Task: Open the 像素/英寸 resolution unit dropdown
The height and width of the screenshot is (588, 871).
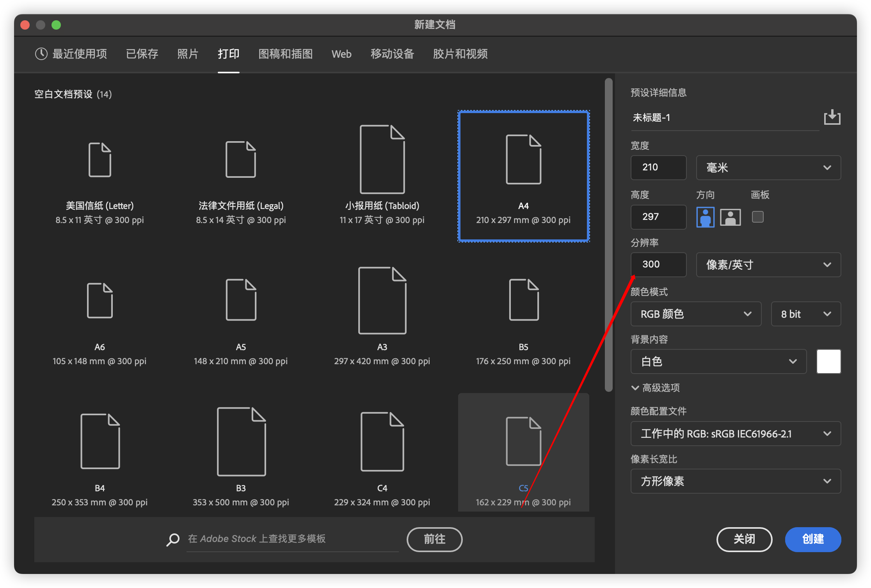Action: tap(768, 265)
